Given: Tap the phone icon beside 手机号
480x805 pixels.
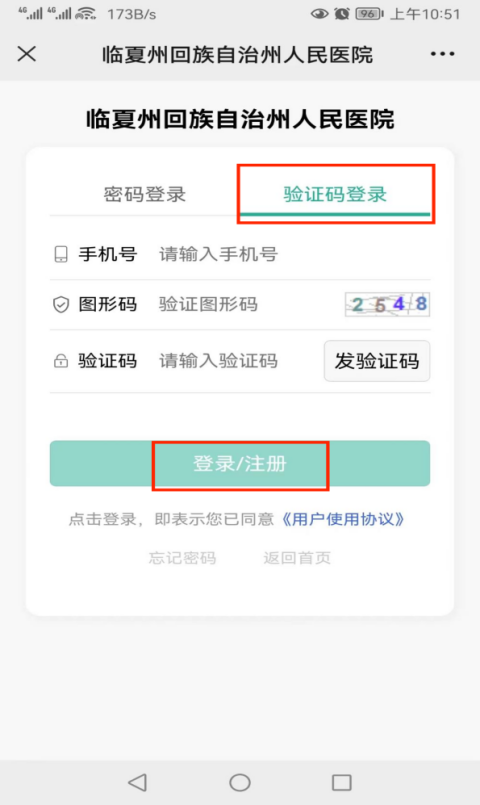Looking at the screenshot, I should pyautogui.click(x=61, y=254).
